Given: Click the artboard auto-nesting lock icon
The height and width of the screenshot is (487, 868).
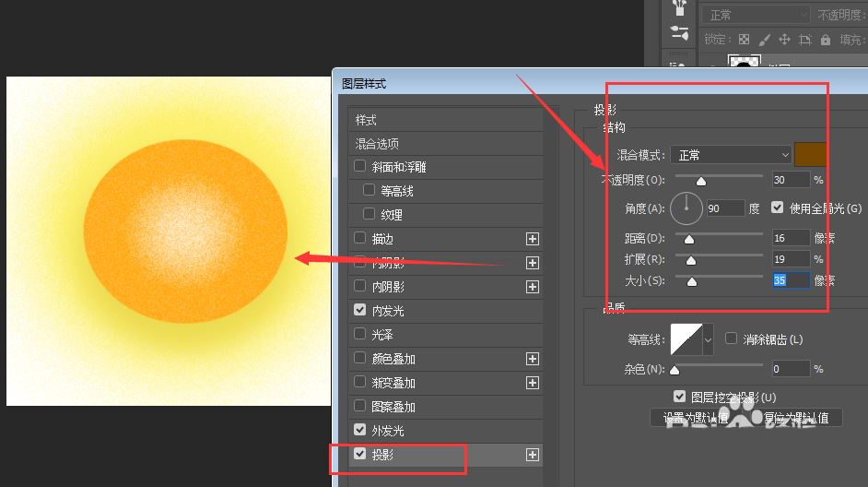Looking at the screenshot, I should pyautogui.click(x=805, y=40).
